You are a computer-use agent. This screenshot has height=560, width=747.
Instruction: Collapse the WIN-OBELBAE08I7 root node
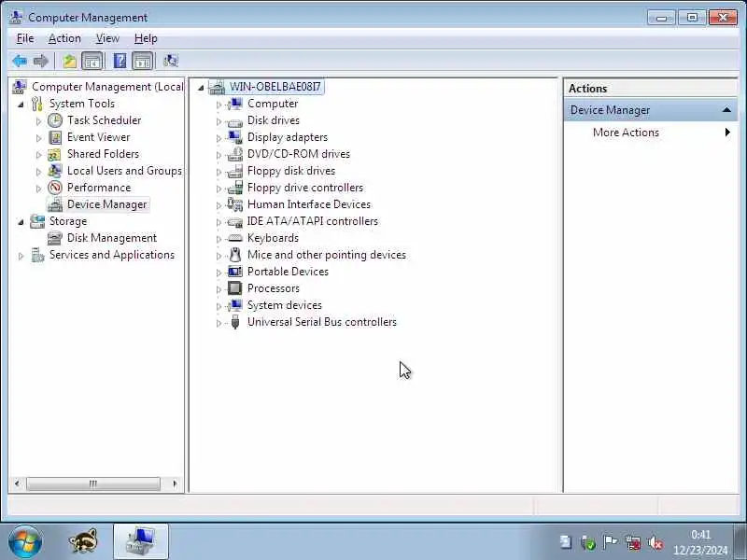(201, 88)
